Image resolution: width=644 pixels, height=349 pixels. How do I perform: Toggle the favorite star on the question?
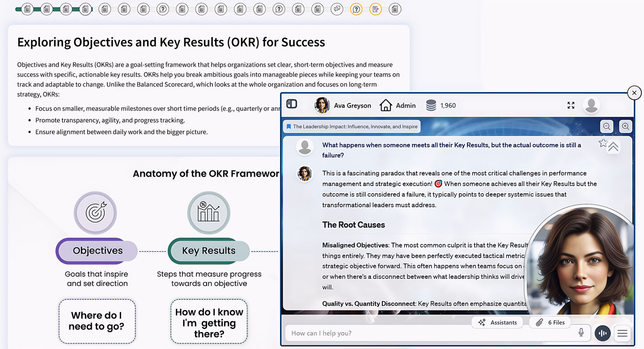(x=603, y=143)
